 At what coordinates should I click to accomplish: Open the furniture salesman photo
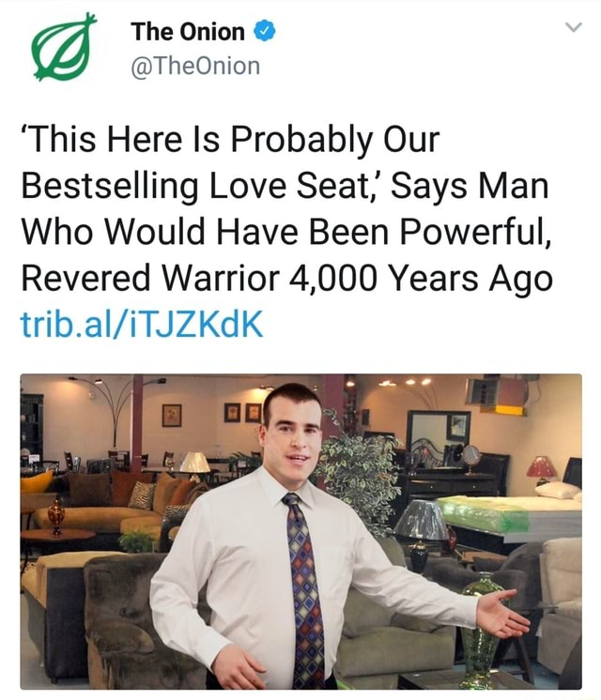click(300, 531)
